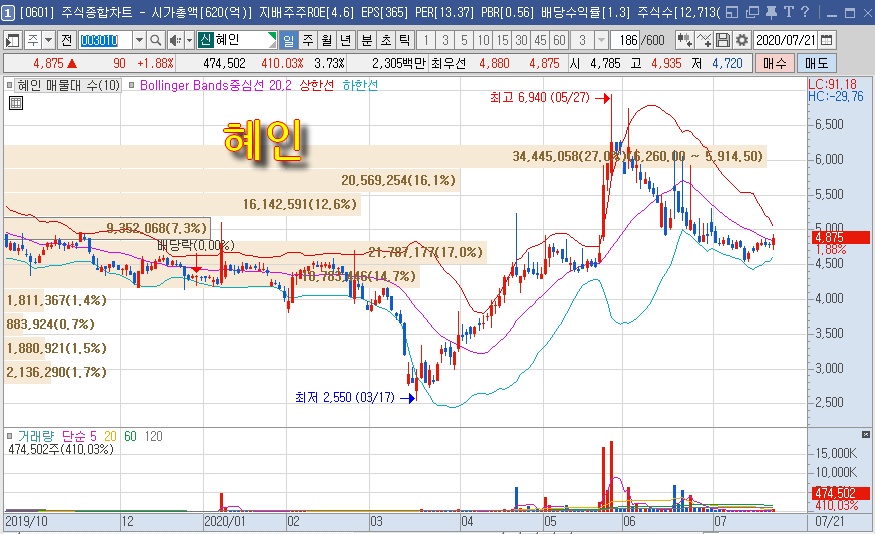Click the custom interval box showing 3
Screen dimensions: 875x534
tap(582, 40)
